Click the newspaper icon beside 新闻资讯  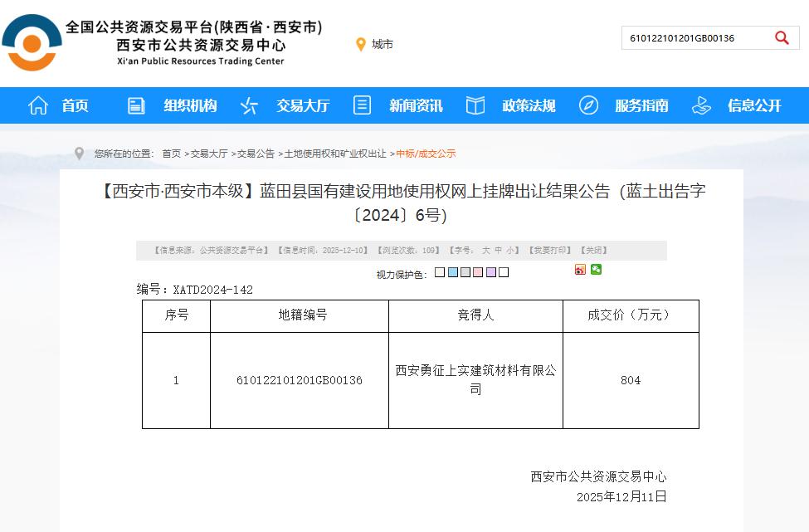click(361, 105)
